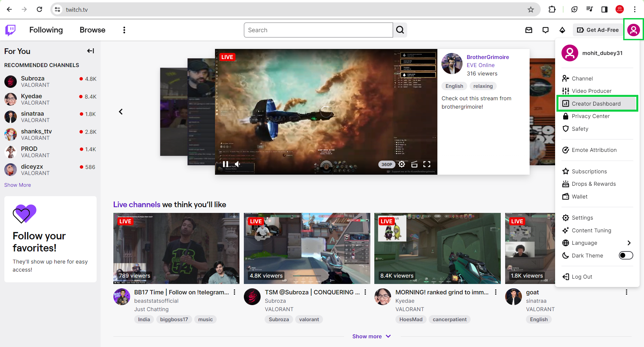Open the BB17 Time stream thumbnail

point(176,248)
